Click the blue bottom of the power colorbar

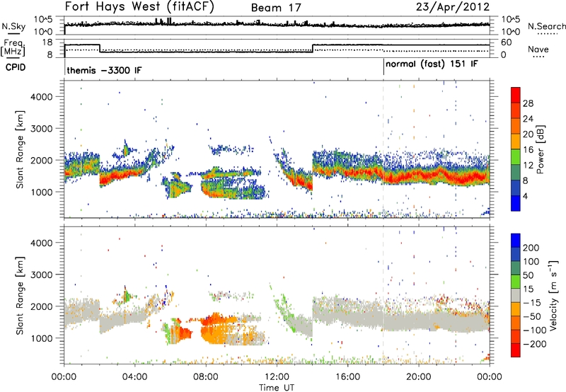coord(516,203)
